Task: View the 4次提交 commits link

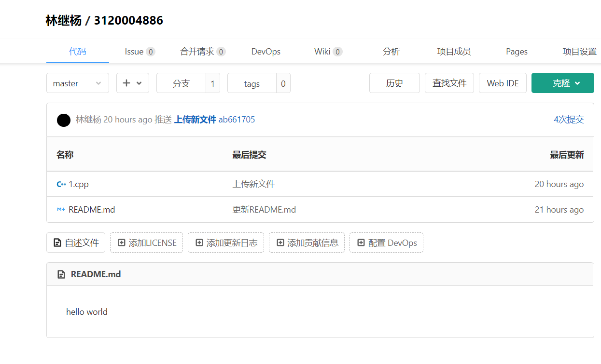Action: [x=569, y=120]
